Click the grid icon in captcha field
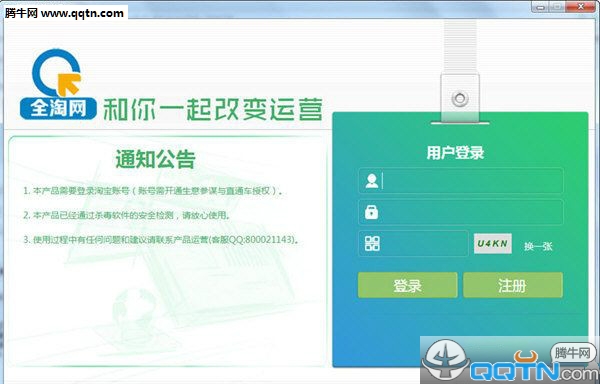This screenshot has height=384, width=600. (372, 244)
